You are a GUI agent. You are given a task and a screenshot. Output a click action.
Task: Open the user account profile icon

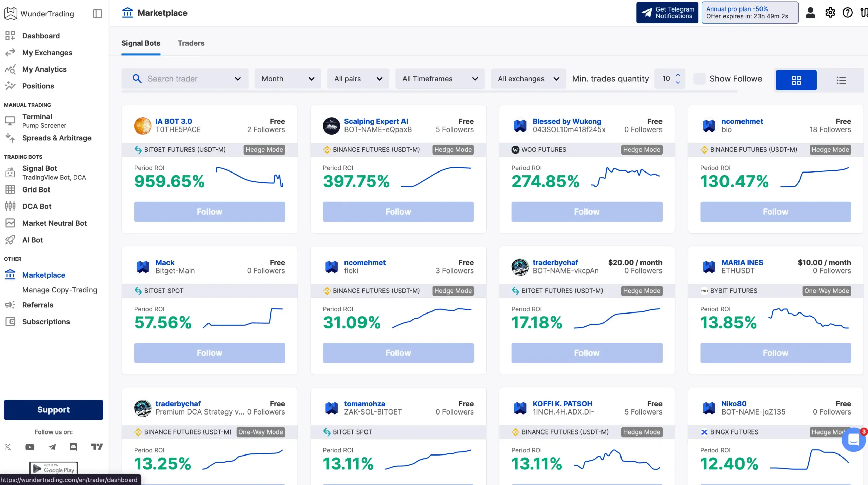coord(810,13)
